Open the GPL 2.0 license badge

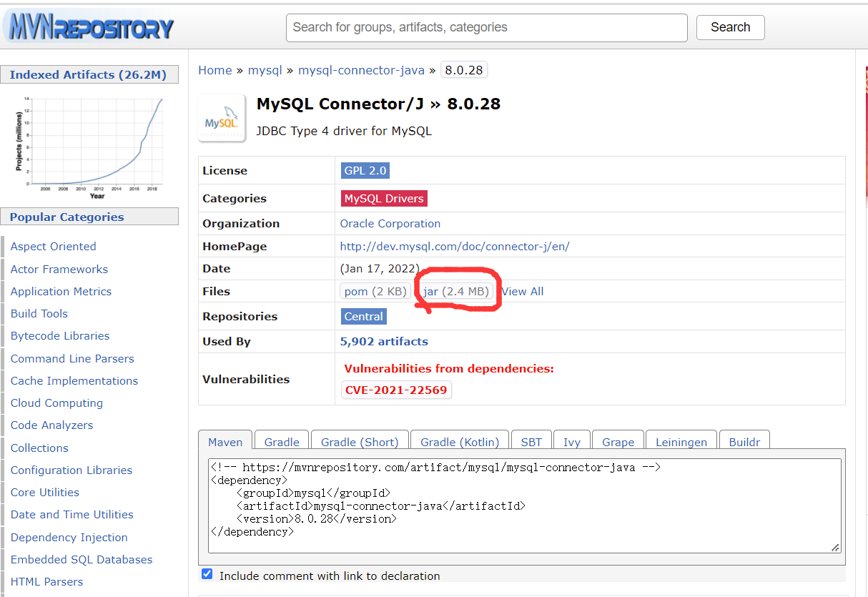pos(365,171)
